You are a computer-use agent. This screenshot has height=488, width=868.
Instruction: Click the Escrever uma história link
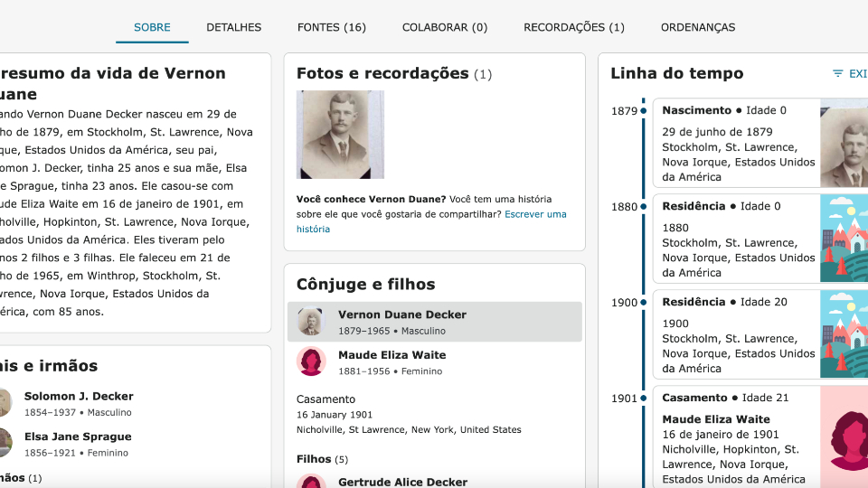pyautogui.click(x=431, y=221)
